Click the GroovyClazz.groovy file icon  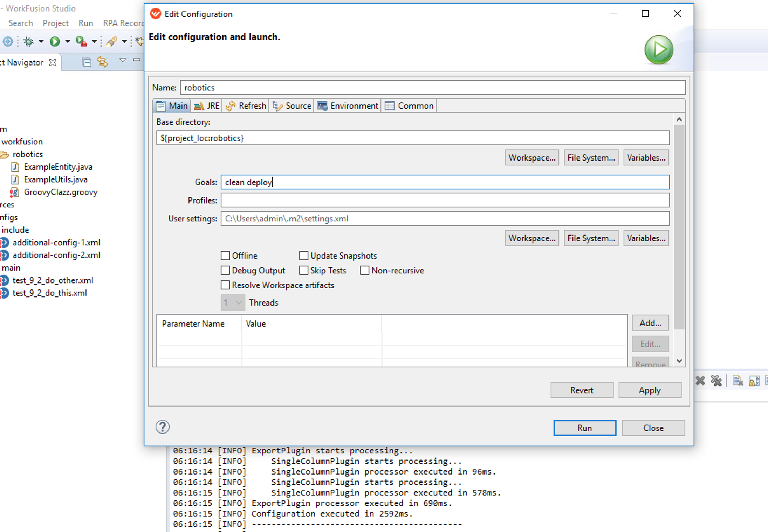tap(14, 192)
